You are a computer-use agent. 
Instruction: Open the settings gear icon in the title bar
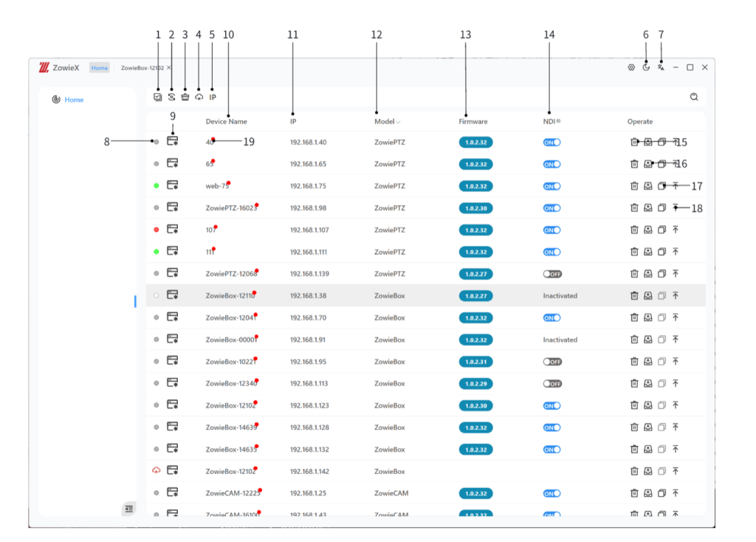point(631,67)
